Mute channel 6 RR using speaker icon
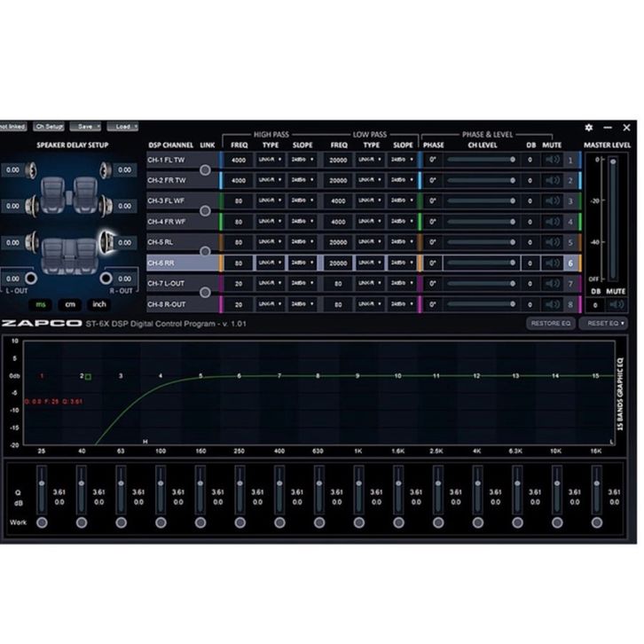 553,263
